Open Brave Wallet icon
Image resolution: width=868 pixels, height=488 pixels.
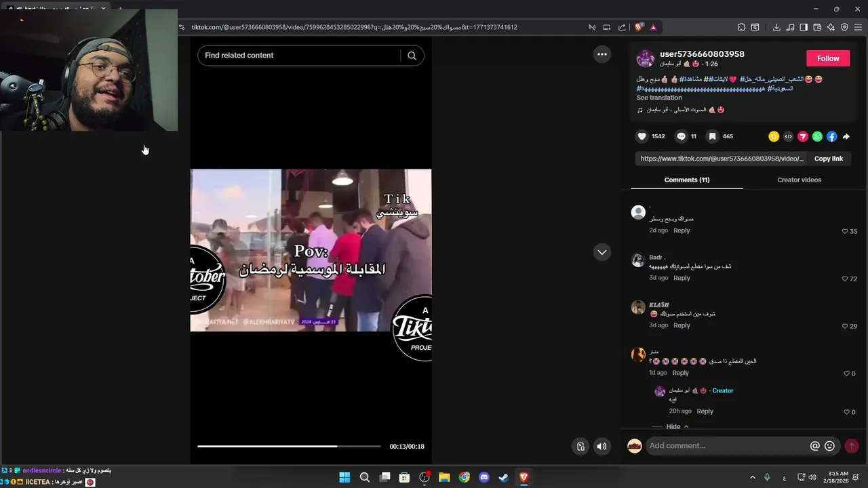tap(817, 27)
